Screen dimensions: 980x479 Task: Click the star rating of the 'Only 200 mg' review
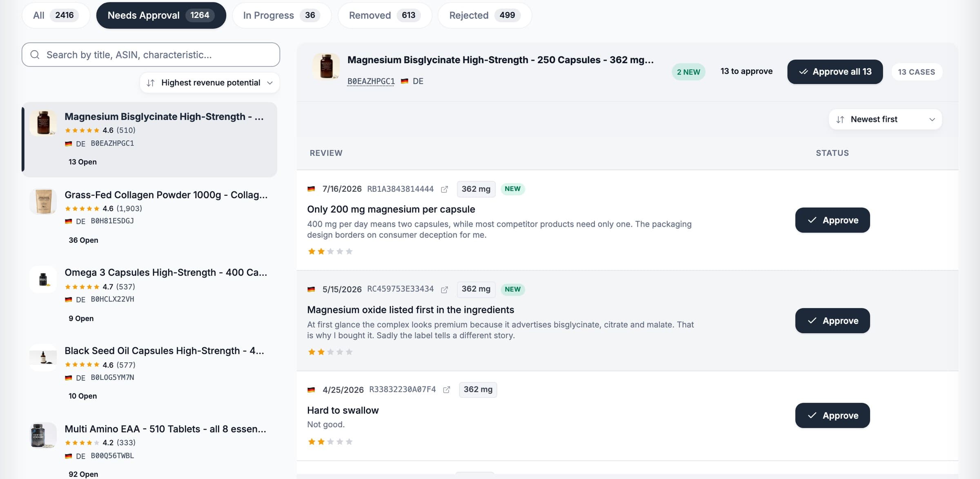click(x=330, y=251)
